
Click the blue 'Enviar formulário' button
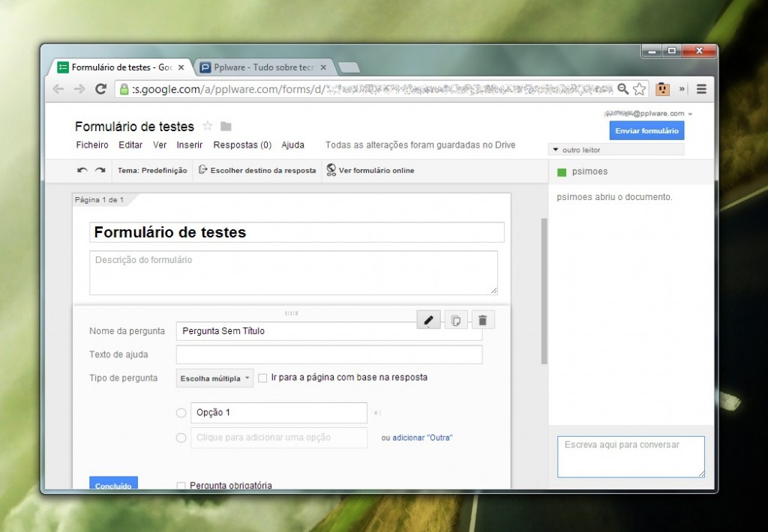[x=646, y=130]
